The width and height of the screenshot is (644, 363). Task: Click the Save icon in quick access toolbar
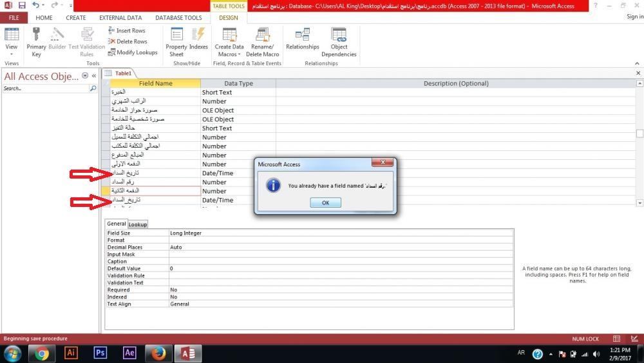coord(22,5)
